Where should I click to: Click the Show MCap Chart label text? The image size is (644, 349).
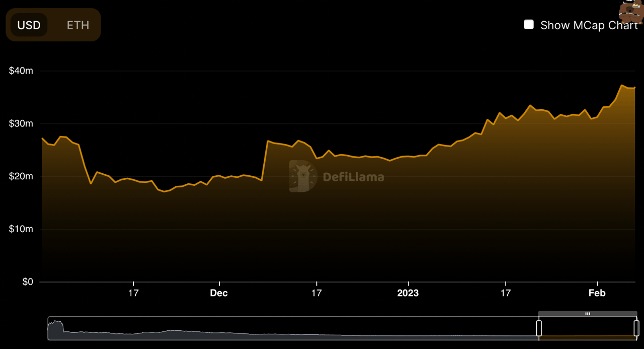[589, 25]
